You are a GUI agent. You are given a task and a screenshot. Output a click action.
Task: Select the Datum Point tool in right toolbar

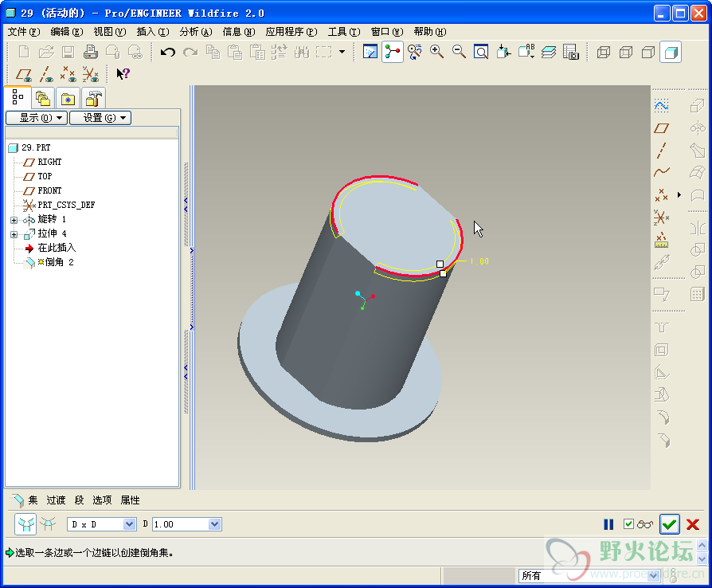point(662,195)
